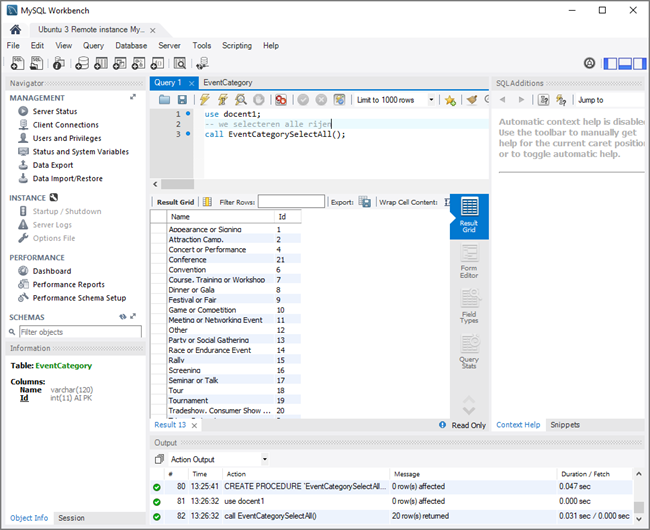Screen dimensions: 650x530
Task: Select the Conference row in grid
Action: pyautogui.click(x=226, y=260)
